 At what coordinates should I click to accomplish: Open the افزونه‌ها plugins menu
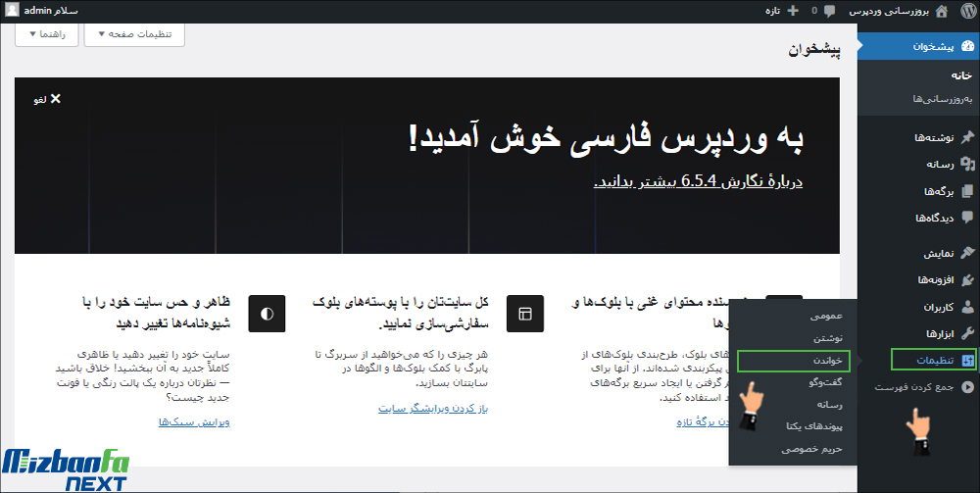[919, 280]
